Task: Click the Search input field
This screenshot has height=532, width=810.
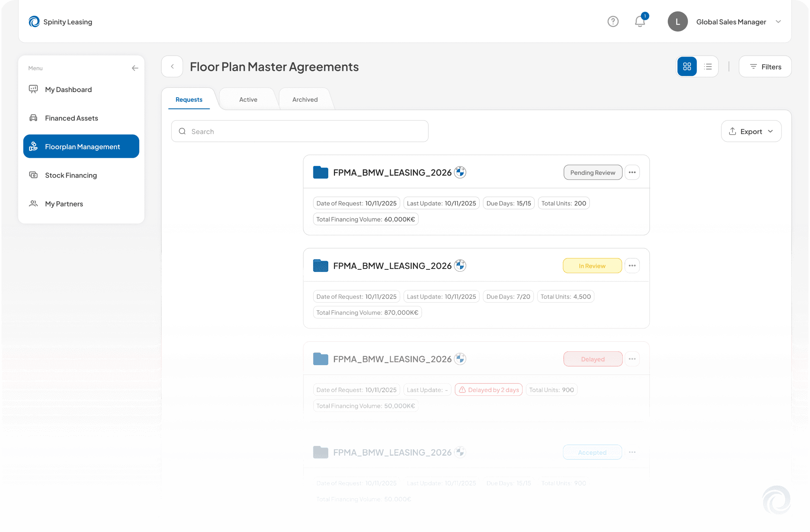Action: click(x=299, y=131)
